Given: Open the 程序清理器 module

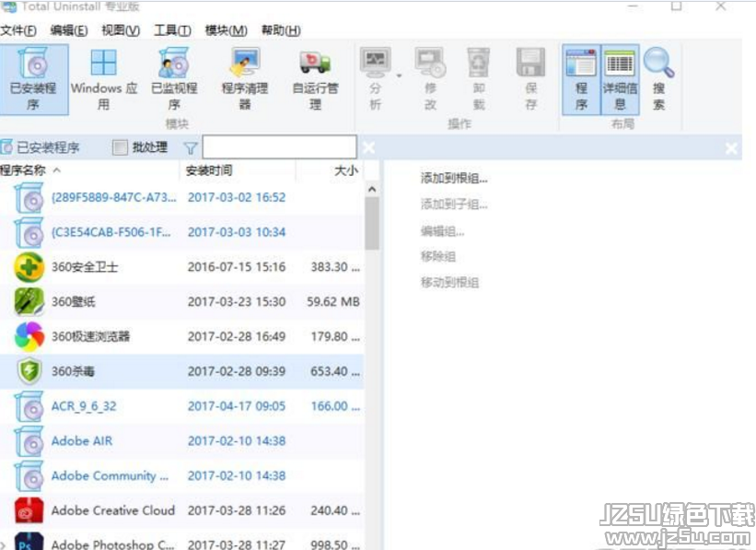Looking at the screenshot, I should coord(245,79).
